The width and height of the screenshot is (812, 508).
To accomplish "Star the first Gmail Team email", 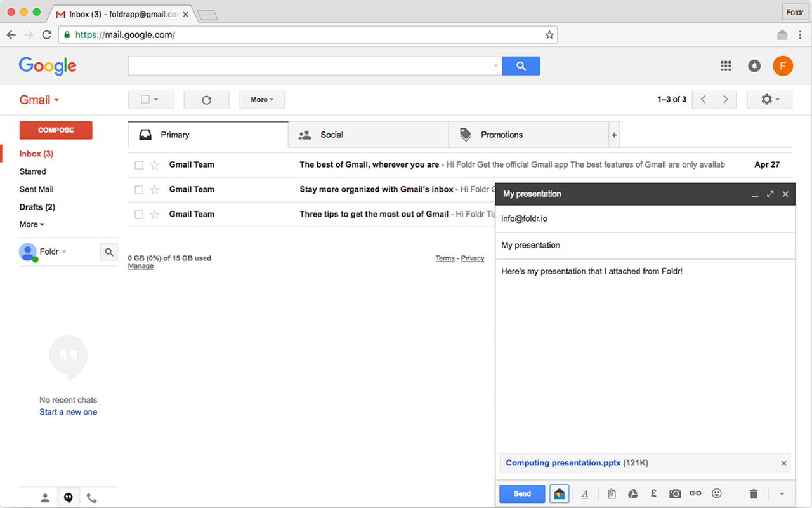I will tap(154, 164).
